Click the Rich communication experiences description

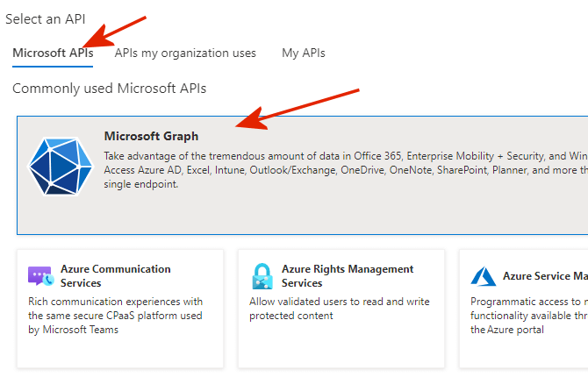[116, 316]
